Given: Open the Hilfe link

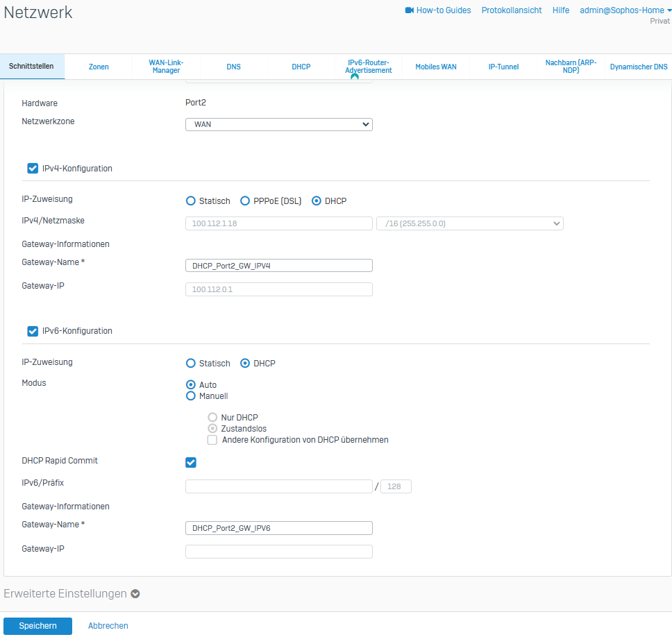Looking at the screenshot, I should coord(560,10).
